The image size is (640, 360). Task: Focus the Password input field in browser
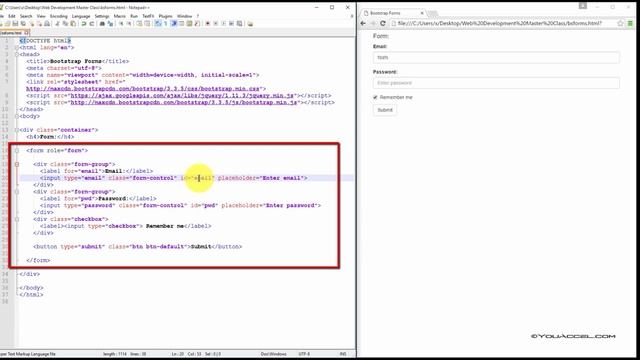click(496, 83)
